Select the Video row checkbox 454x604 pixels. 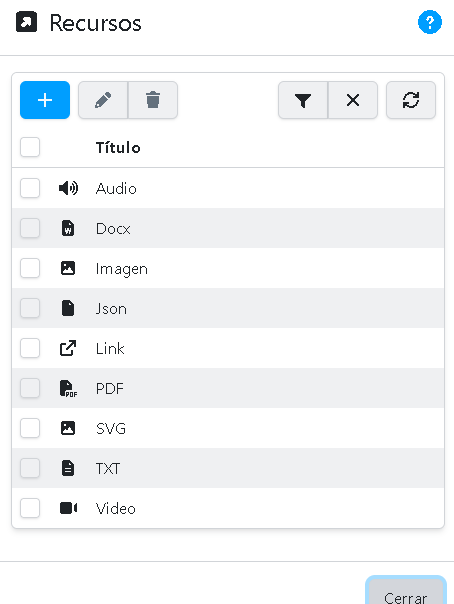point(30,508)
